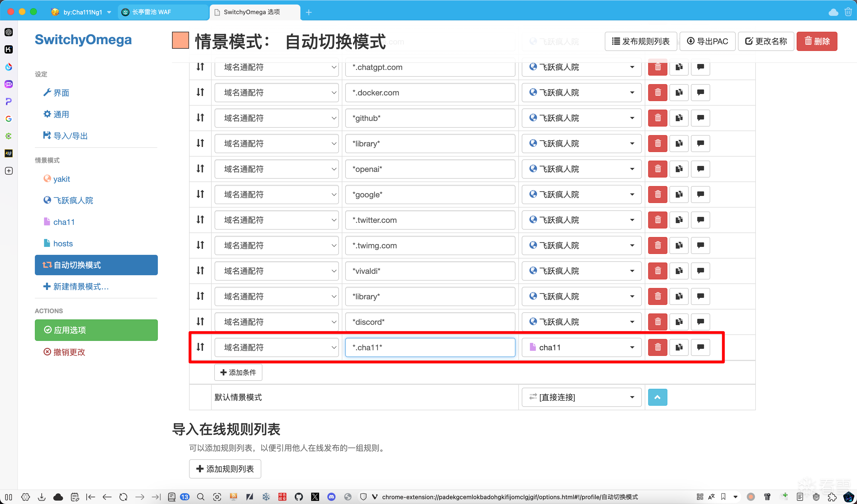
Task: Expand the by:Cha111Ng1 workspace dropdown
Action: point(81,12)
